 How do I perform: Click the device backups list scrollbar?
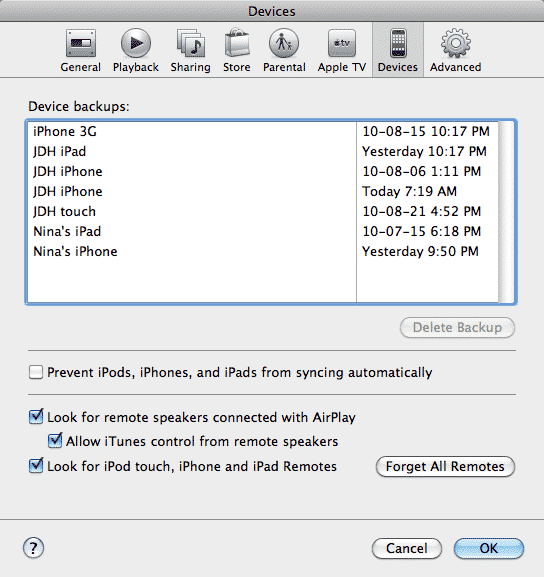(506, 212)
